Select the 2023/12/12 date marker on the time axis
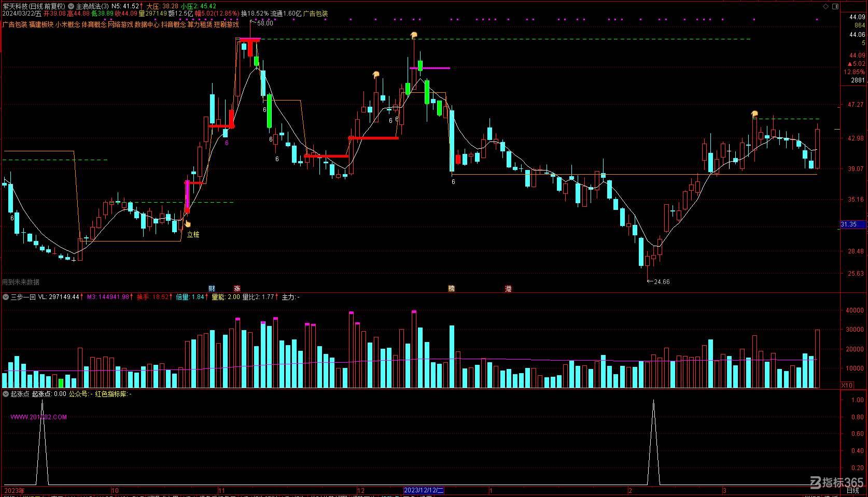868x497 pixels. 424,490
